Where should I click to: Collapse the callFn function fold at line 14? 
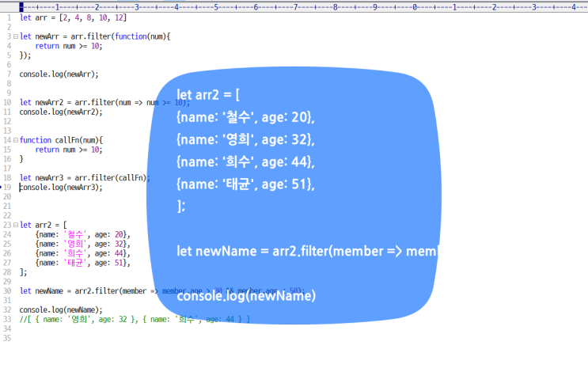(15, 140)
